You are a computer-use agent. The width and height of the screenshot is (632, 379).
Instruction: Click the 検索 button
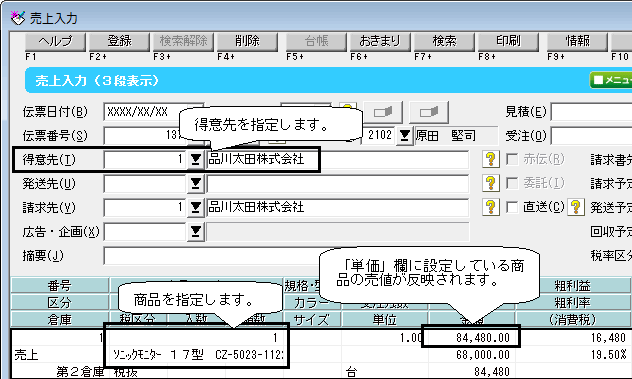pyautogui.click(x=444, y=42)
